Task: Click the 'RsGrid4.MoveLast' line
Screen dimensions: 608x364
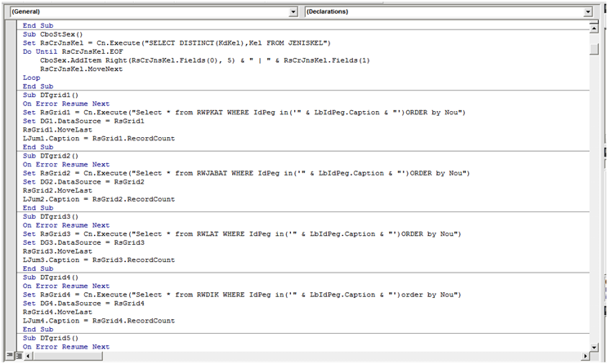Action: (x=57, y=312)
